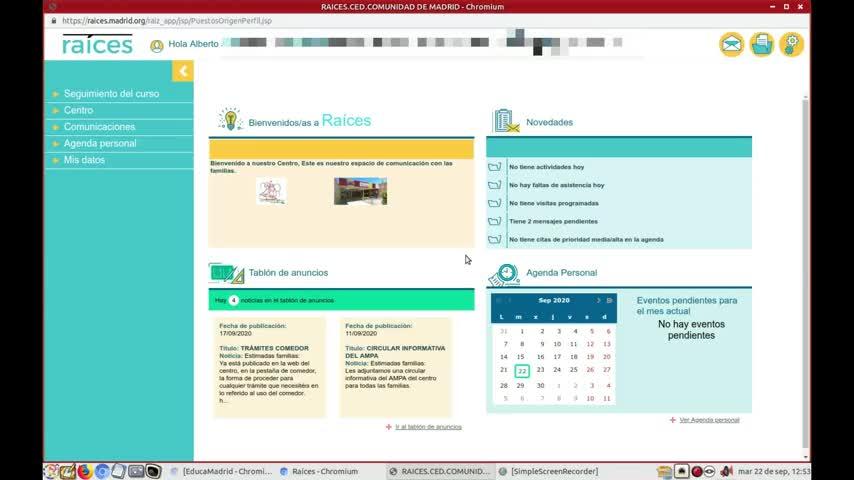Click the school building photo thumbnail
Screen dimensions: 854x480
click(361, 191)
